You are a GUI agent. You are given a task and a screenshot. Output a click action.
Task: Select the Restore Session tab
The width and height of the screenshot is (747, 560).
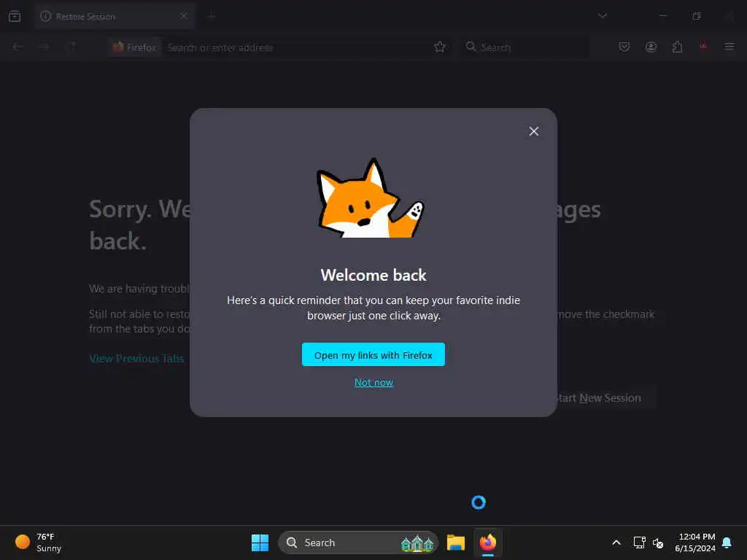click(115, 16)
